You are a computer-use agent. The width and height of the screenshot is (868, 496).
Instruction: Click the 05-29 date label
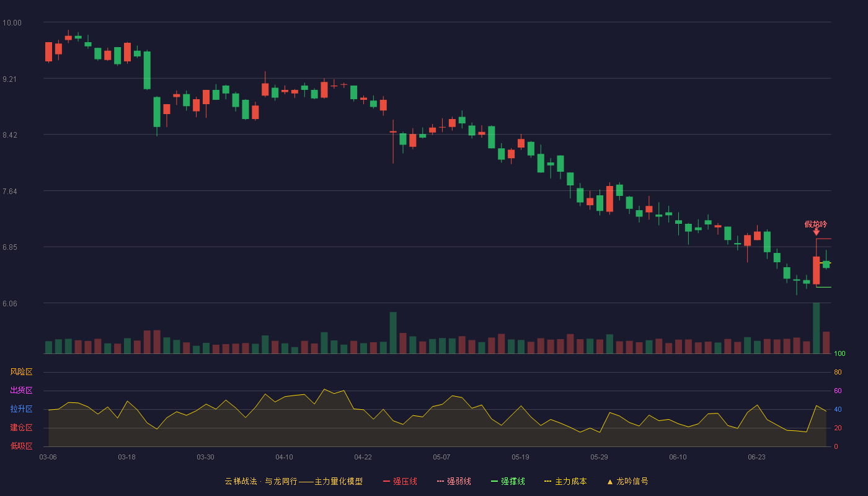pyautogui.click(x=599, y=457)
